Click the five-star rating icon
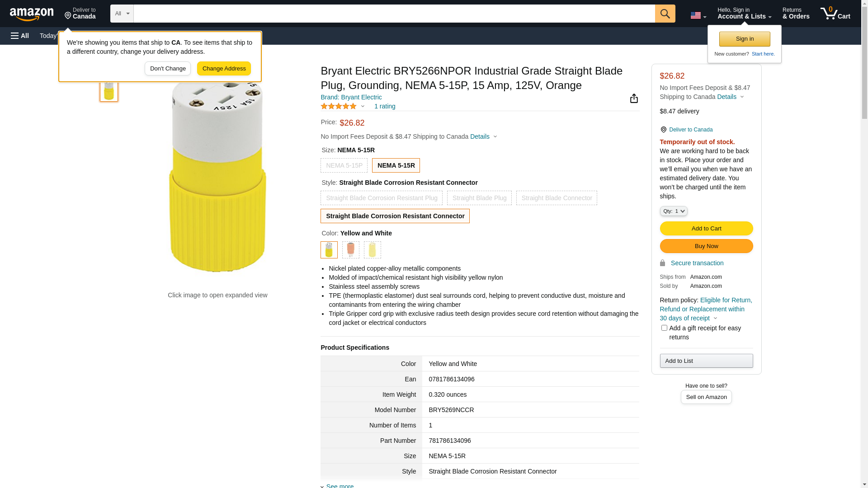This screenshot has height=488, width=868. point(339,106)
